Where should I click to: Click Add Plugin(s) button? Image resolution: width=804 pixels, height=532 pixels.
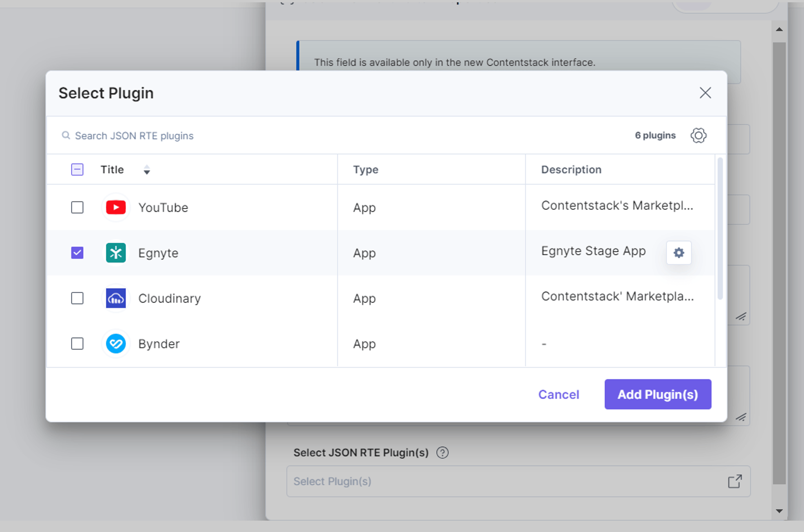coord(658,394)
